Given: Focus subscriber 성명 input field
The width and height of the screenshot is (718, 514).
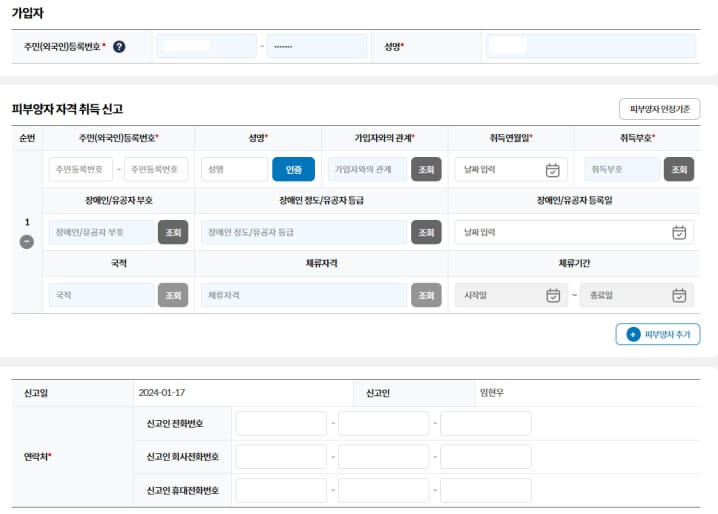Looking at the screenshot, I should pyautogui.click(x=591, y=46).
